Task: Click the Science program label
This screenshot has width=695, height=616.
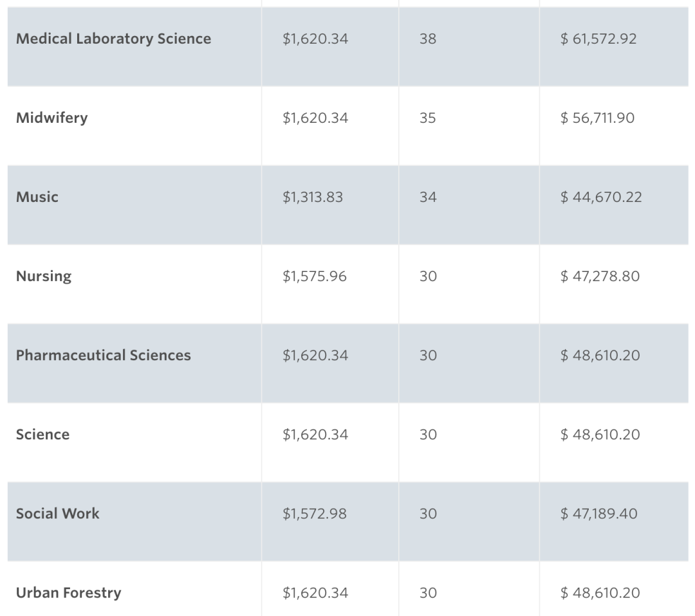Action: coord(42,435)
